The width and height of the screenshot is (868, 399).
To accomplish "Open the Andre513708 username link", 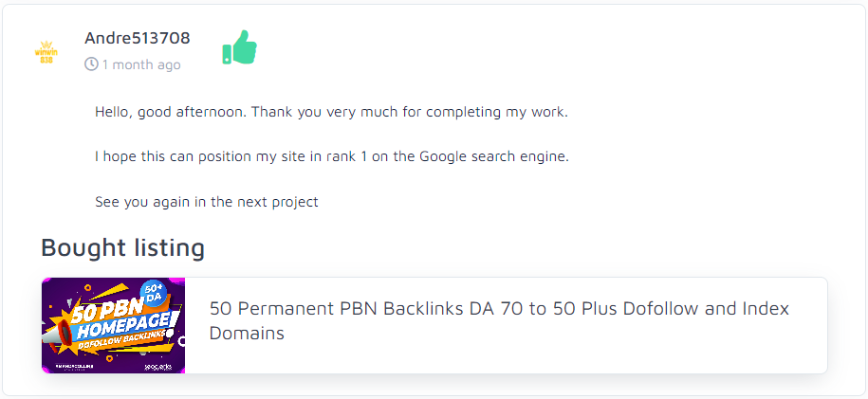I will click(x=137, y=38).
